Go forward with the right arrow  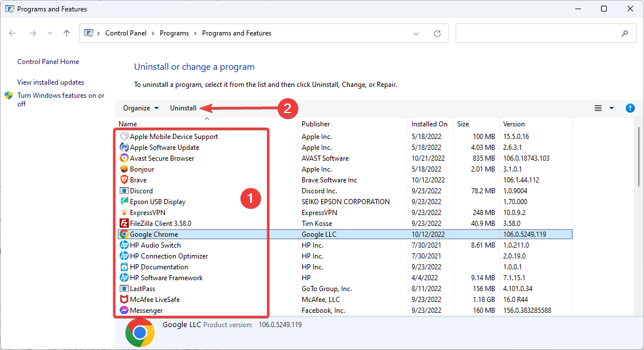point(33,33)
